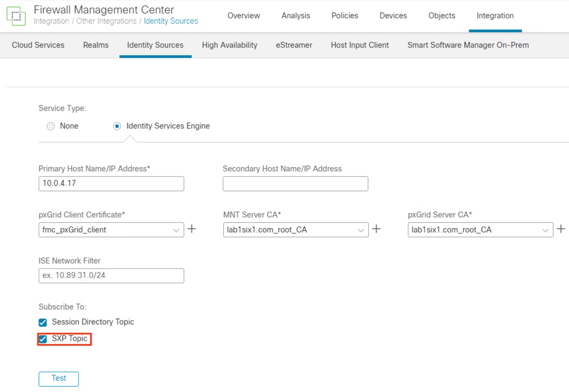
Task: Toggle the SXP Topic checkbox
Action: click(x=43, y=339)
